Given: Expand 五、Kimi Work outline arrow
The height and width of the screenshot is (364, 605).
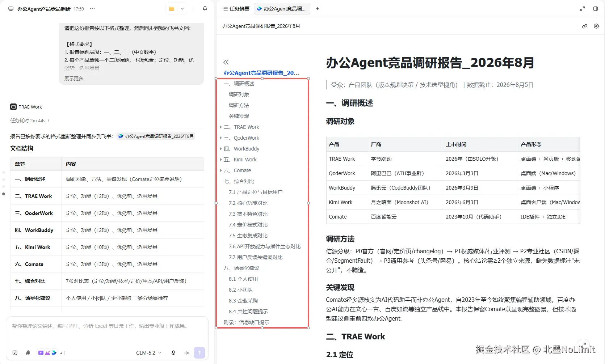Looking at the screenshot, I should click(221, 160).
